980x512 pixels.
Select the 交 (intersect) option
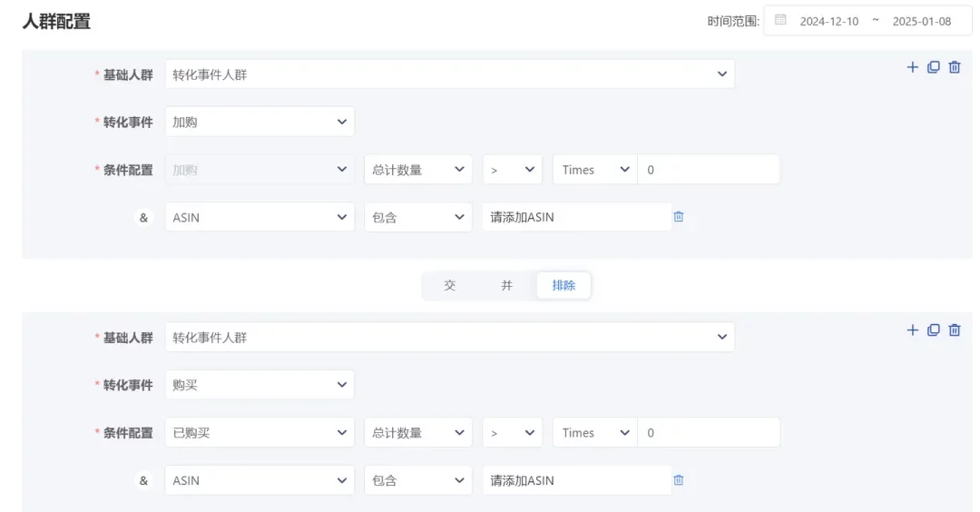click(x=450, y=285)
